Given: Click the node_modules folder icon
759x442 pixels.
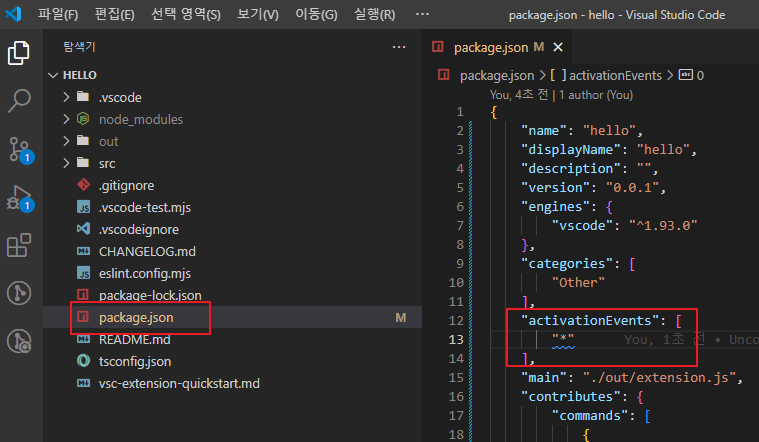Looking at the screenshot, I should (x=83, y=119).
